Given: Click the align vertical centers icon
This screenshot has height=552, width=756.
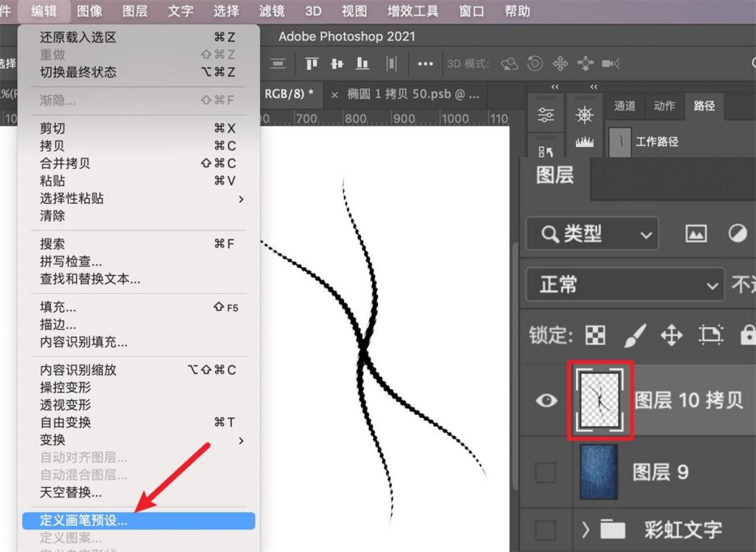Looking at the screenshot, I should pos(337,63).
